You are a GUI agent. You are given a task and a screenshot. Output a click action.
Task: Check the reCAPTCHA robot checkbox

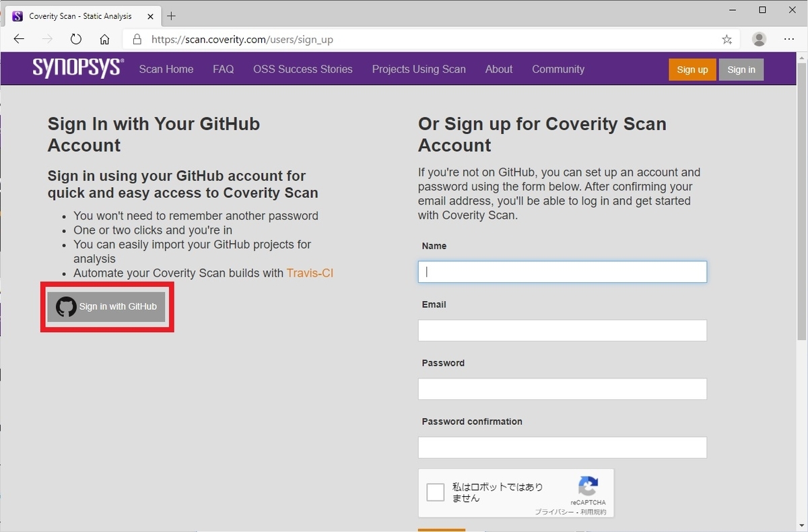[x=436, y=492]
